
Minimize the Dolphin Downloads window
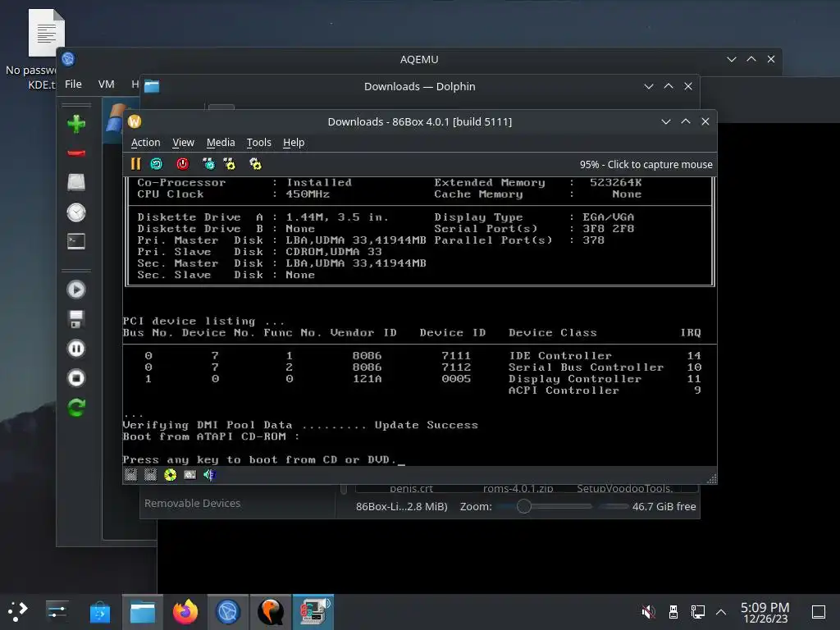649,86
